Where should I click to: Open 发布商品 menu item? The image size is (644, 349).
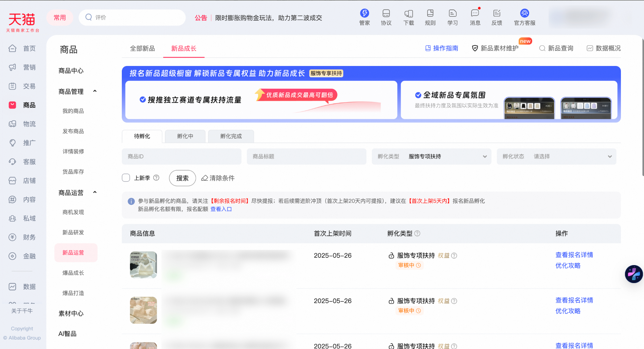[73, 131]
